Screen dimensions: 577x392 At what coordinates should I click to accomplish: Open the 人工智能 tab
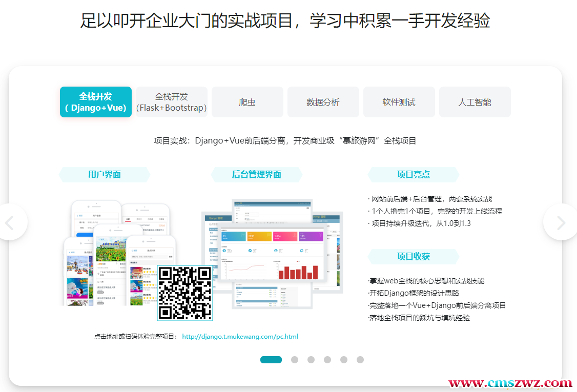click(475, 102)
